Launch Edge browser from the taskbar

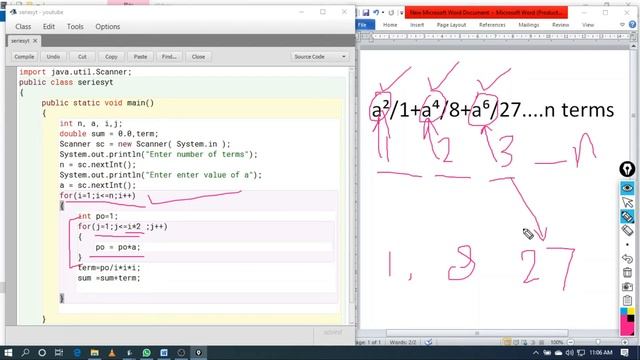pyautogui.click(x=77, y=353)
